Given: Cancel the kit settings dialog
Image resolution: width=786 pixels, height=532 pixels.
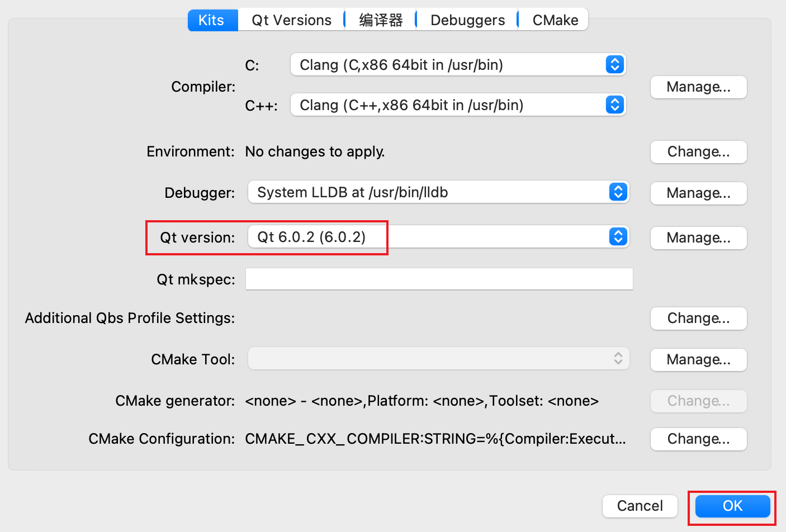Looking at the screenshot, I should [640, 506].
